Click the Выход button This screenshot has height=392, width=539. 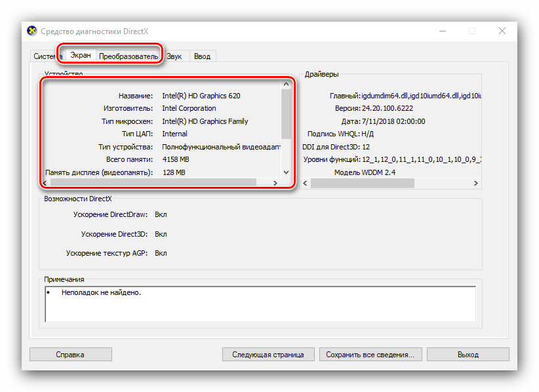click(x=468, y=355)
